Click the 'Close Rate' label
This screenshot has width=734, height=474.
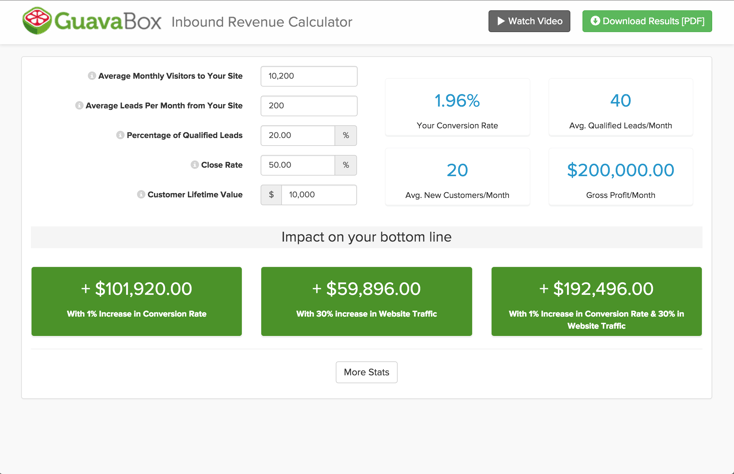coord(222,165)
